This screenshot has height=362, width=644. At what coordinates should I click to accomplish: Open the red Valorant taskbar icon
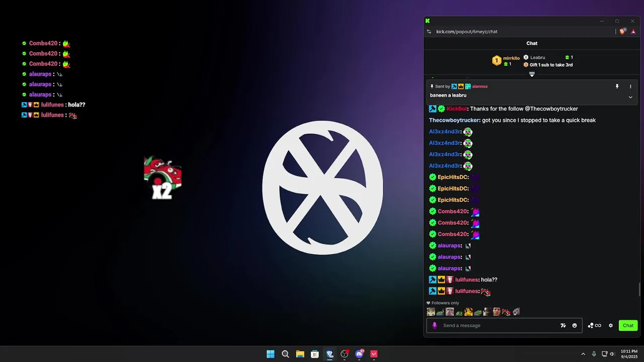[x=374, y=354]
